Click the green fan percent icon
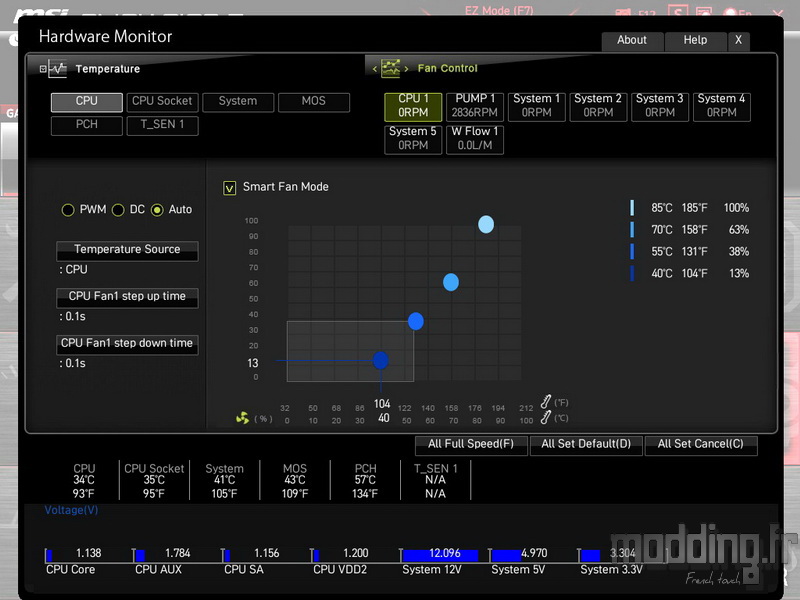This screenshot has height=600, width=800. tap(242, 418)
